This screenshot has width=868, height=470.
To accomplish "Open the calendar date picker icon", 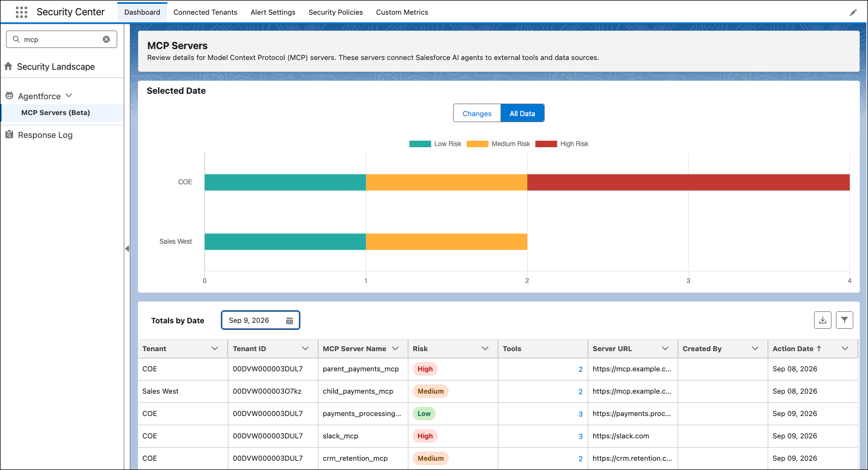I will (x=290, y=321).
